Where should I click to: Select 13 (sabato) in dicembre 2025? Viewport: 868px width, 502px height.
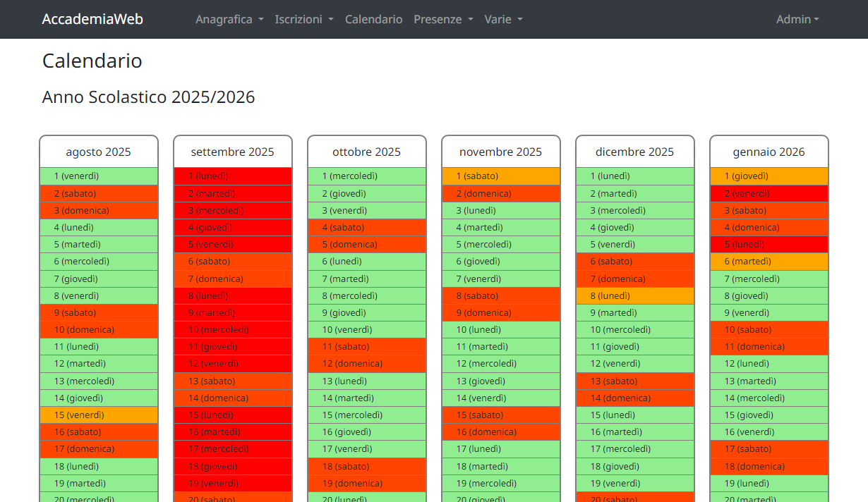[635, 381]
